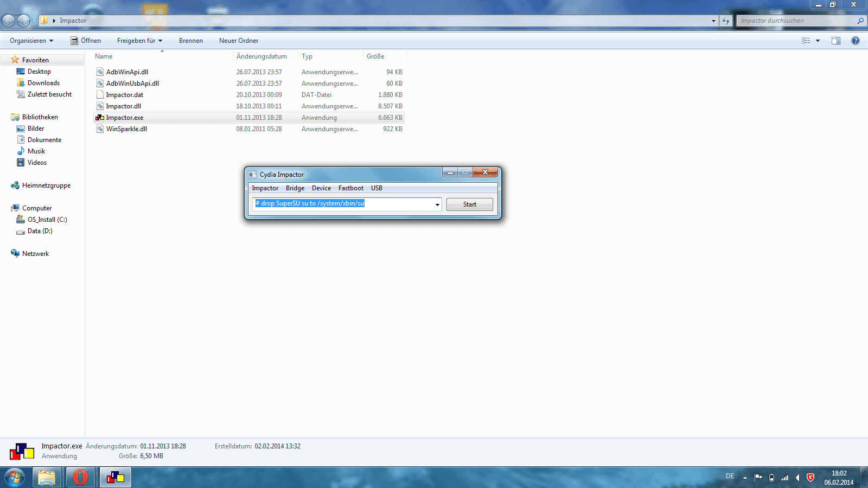Screen dimensions: 868x488
Task: Click the Dokumente library icon
Action: (x=21, y=140)
